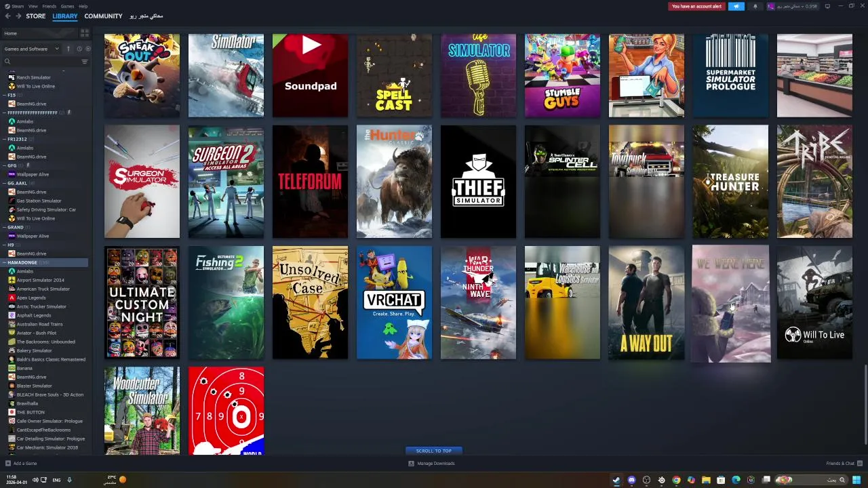Open the View menu
Screen dimensions: 868x488
click(33, 6)
